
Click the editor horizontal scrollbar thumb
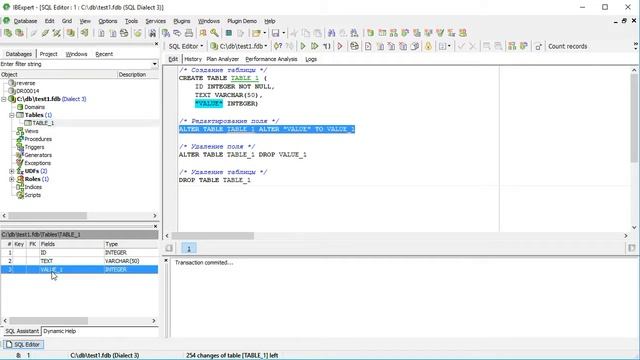pos(213,236)
